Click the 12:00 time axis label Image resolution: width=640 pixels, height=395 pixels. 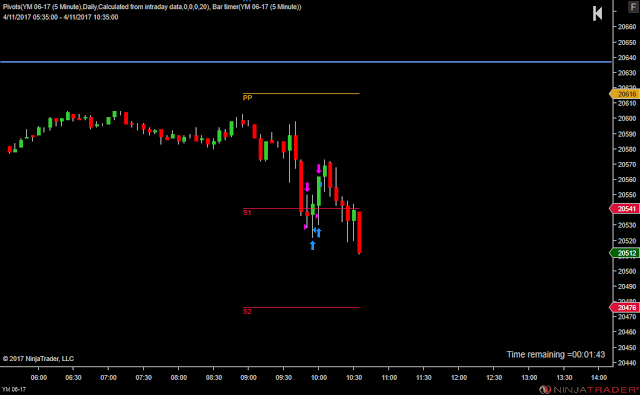coord(459,377)
